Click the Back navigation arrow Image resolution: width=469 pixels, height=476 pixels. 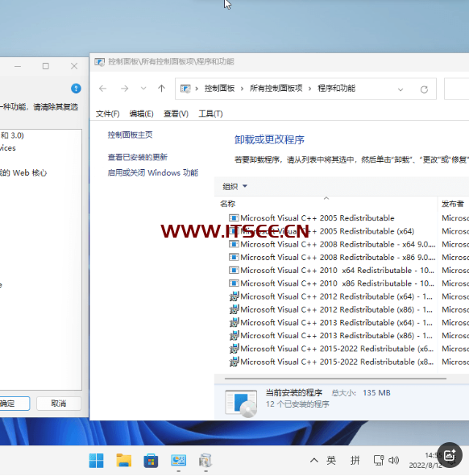tap(102, 89)
